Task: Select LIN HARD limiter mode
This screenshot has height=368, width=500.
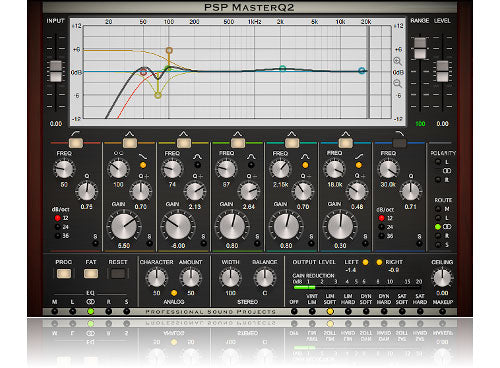Action: (348, 312)
